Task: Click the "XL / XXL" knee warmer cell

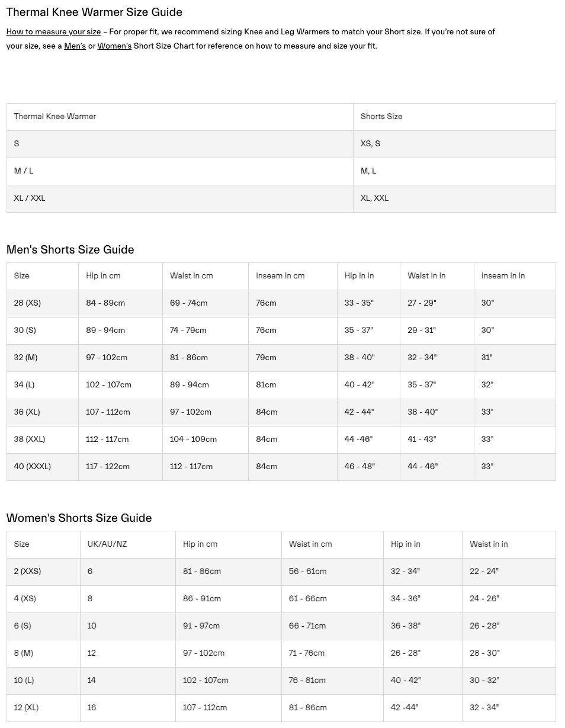Action: [30, 198]
